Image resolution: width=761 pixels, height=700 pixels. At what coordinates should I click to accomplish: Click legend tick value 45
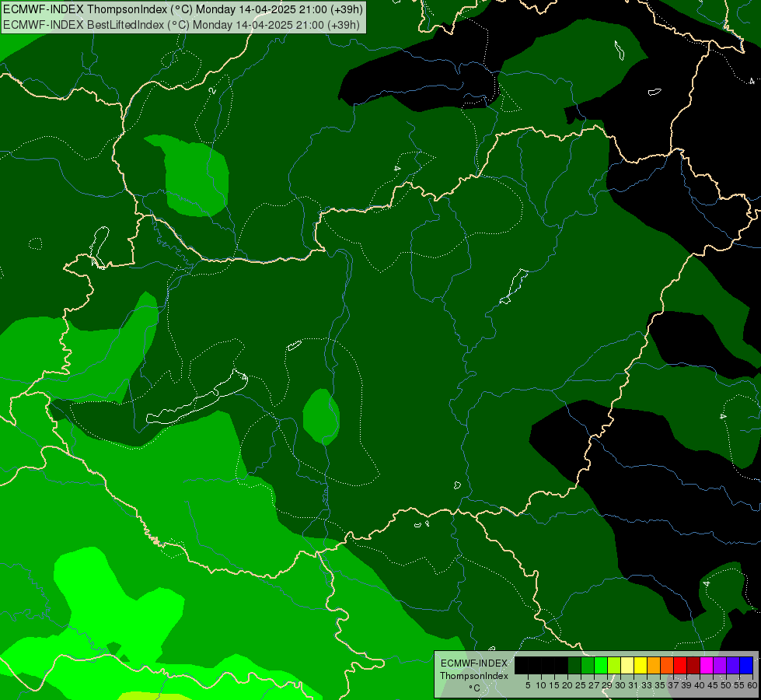pos(713,685)
